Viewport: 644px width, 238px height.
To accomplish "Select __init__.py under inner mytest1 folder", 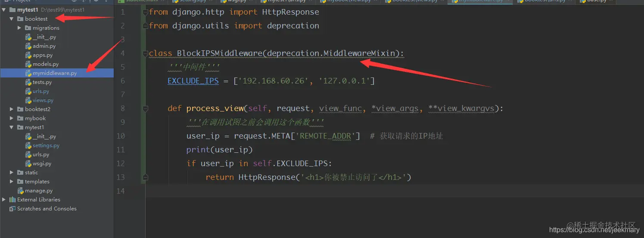I will [44, 136].
